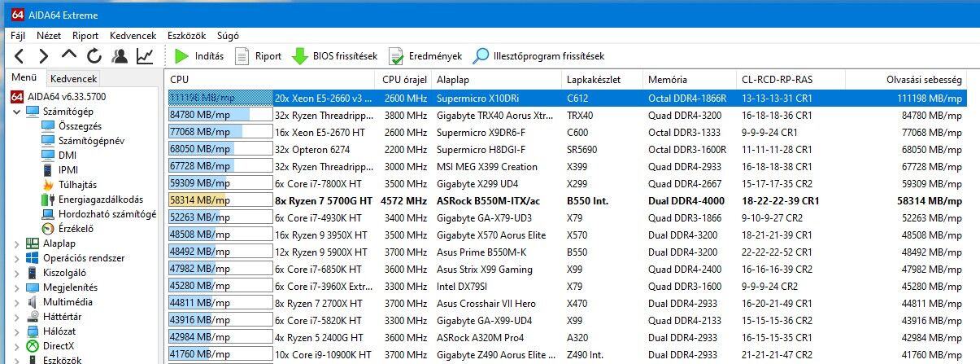The width and height of the screenshot is (980, 364).
Task: Expand the Megjelenítés tree node
Action: pos(17,287)
